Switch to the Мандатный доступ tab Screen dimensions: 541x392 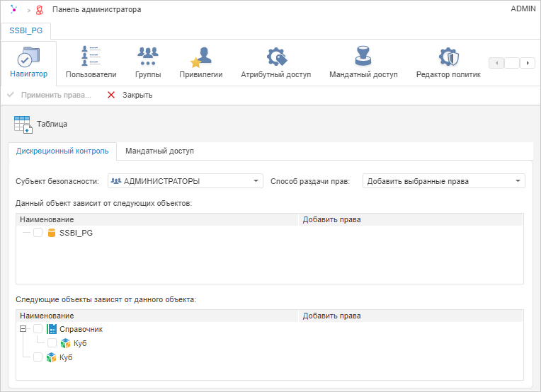pos(159,151)
